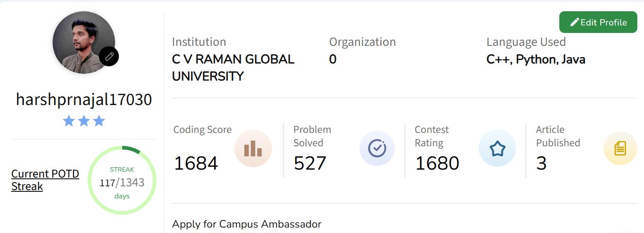Click the pencil icon on profile photo
Image resolution: width=644 pixels, height=233 pixels.
click(x=109, y=56)
